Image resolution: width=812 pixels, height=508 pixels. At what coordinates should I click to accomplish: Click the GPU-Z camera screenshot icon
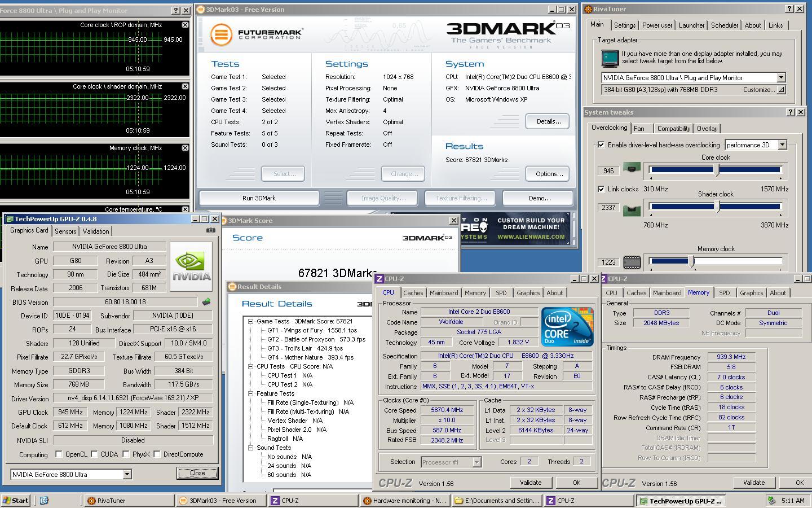(x=210, y=230)
